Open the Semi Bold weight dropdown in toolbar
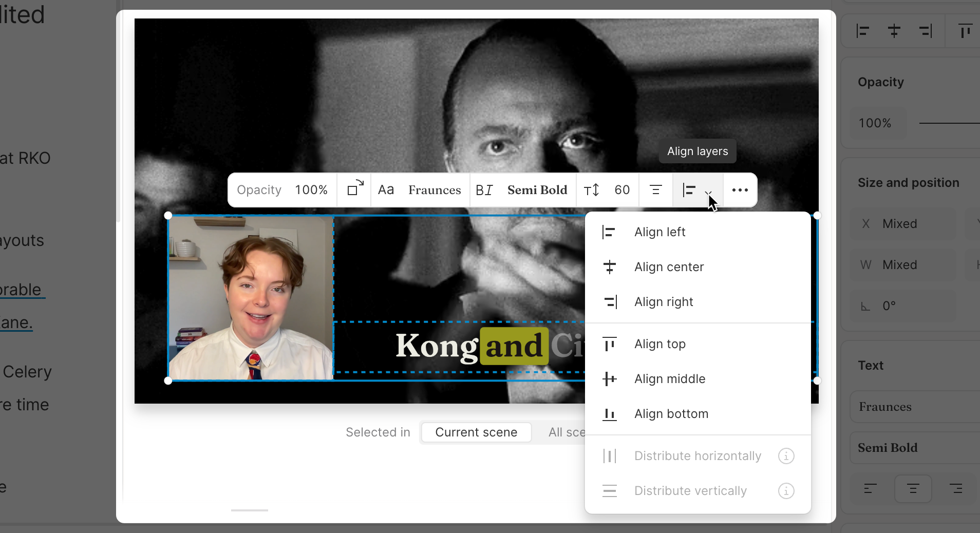Image resolution: width=980 pixels, height=533 pixels. (537, 190)
